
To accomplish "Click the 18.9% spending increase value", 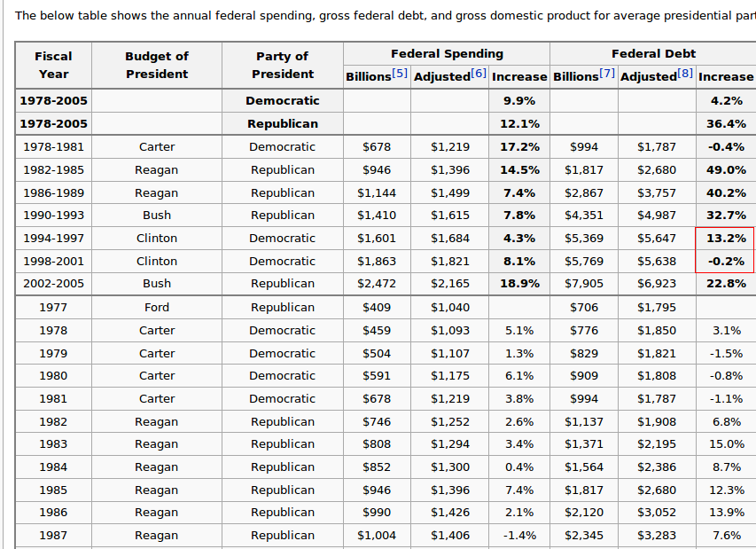I will (x=519, y=284).
